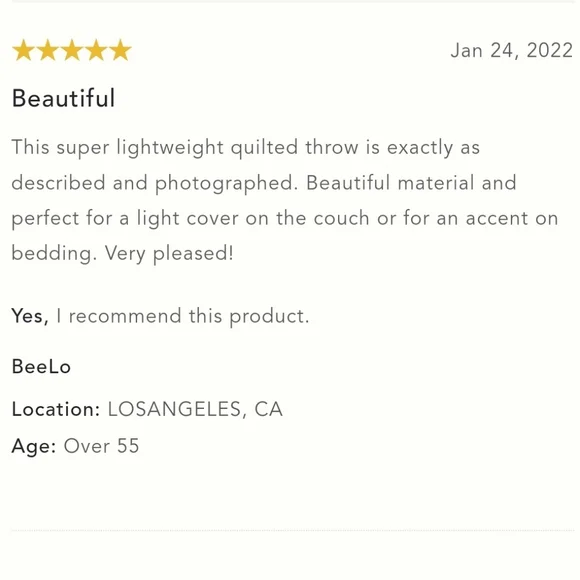The height and width of the screenshot is (580, 580).
Task: Click 'I recommend this product.' text
Action: click(182, 317)
